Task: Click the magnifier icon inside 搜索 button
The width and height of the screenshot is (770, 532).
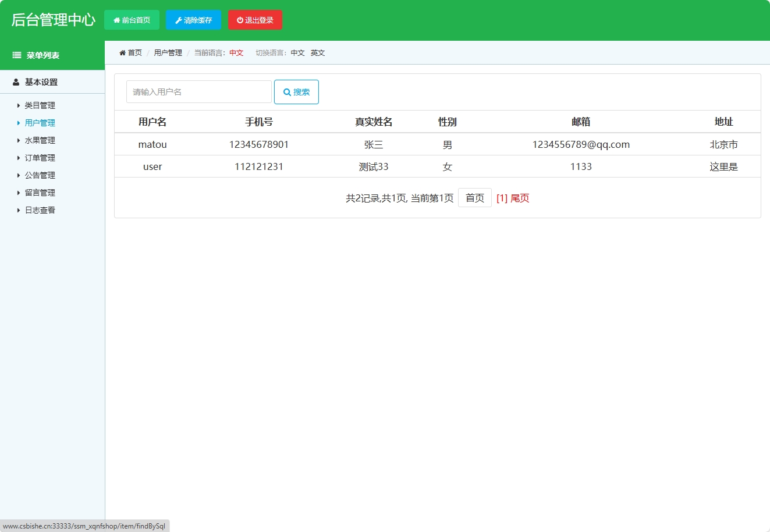Action: (x=287, y=91)
